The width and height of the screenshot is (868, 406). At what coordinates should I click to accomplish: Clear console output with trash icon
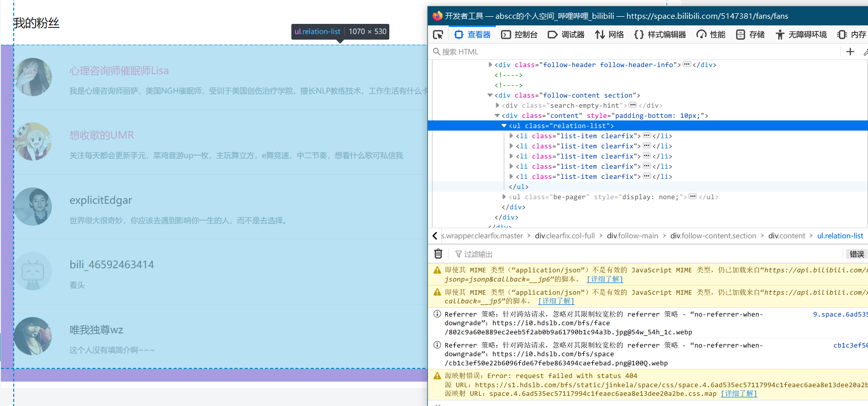point(439,254)
